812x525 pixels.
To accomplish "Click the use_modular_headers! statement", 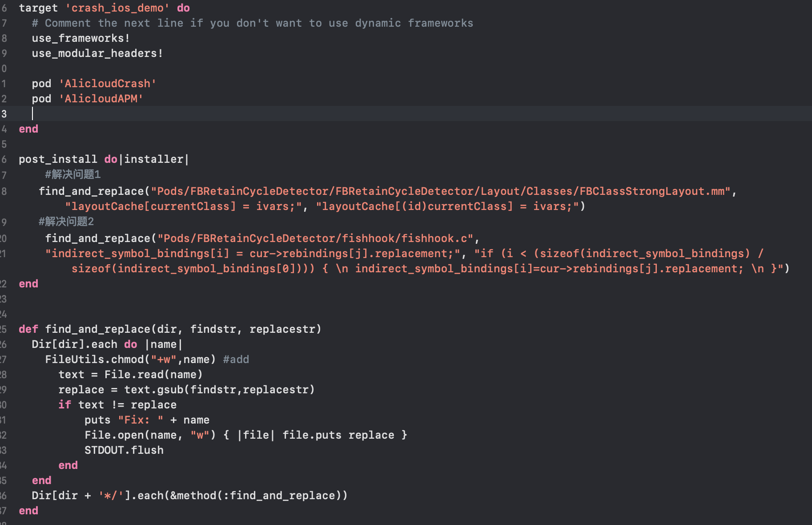I will (x=97, y=53).
